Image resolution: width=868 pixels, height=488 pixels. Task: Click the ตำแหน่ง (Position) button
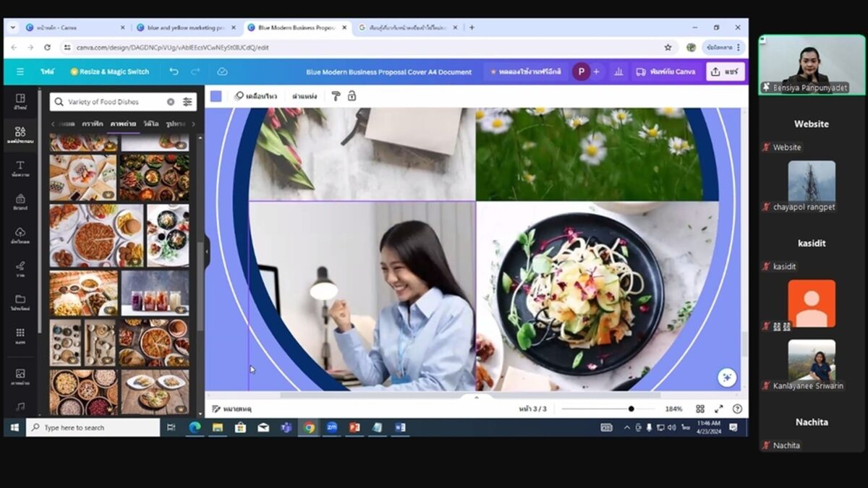(x=305, y=96)
